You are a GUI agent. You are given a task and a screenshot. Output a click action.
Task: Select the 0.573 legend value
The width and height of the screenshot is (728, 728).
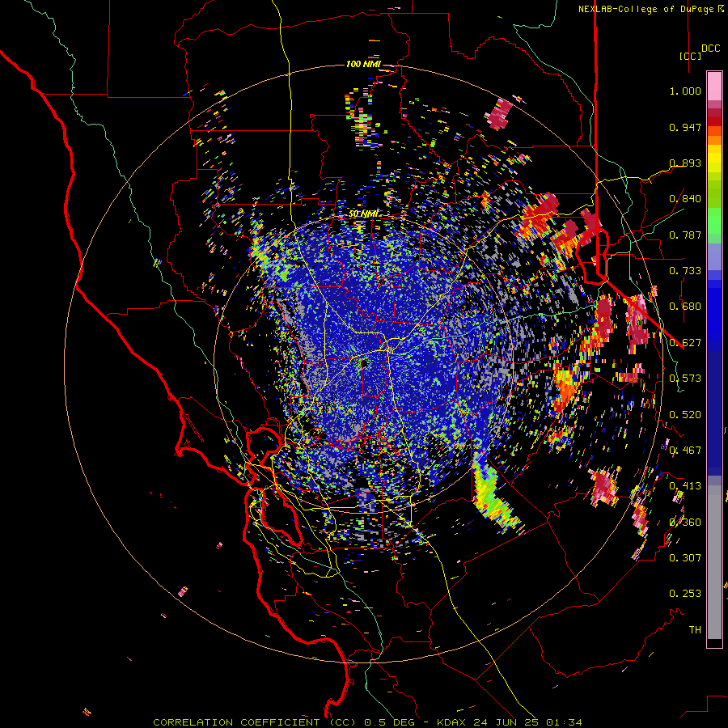[685, 379]
